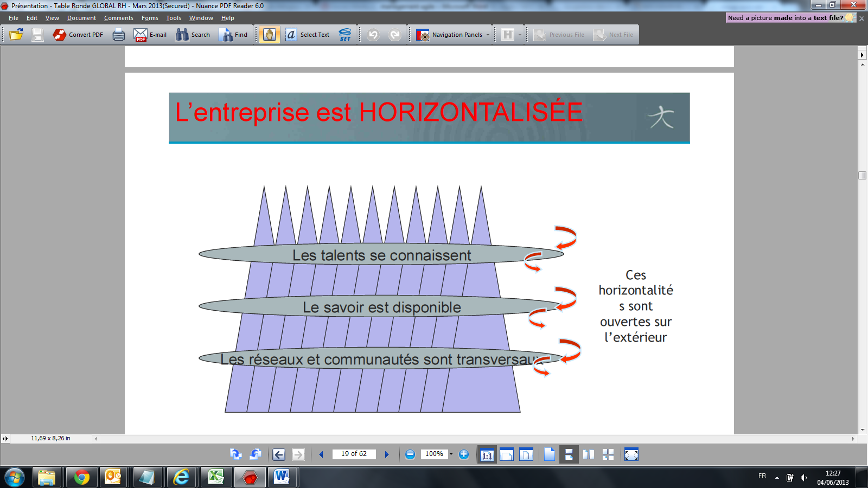
Task: Open the Window menu
Action: [201, 18]
